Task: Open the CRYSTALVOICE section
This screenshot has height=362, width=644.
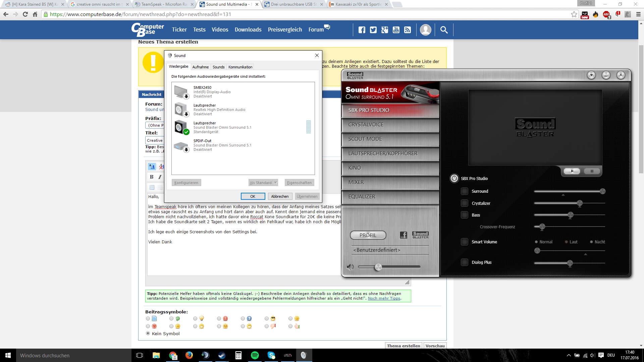Action: coord(390,125)
